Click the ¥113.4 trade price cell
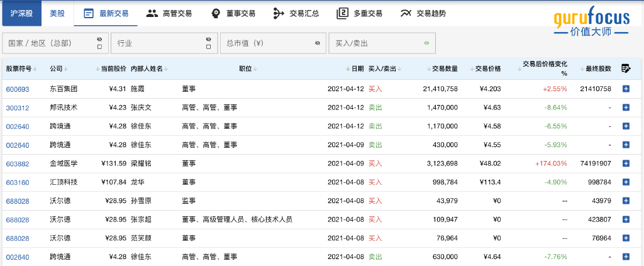Screen dimensions: 644x266 coord(490,182)
